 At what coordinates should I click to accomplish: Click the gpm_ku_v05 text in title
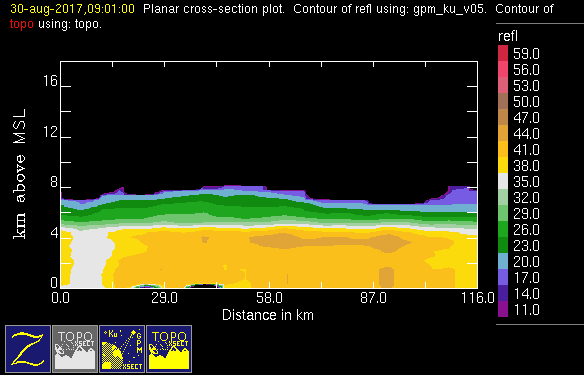[x=450, y=9]
